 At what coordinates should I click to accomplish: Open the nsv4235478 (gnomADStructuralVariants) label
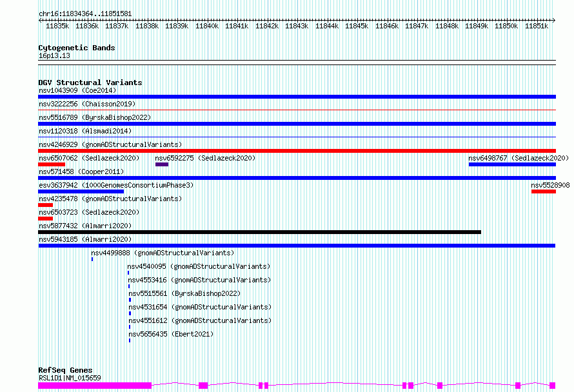click(x=110, y=199)
